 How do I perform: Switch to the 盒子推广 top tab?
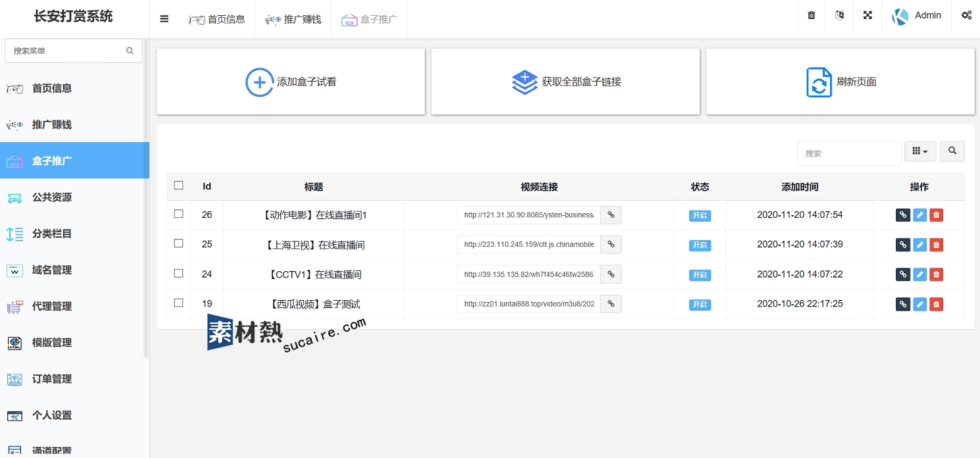click(370, 19)
